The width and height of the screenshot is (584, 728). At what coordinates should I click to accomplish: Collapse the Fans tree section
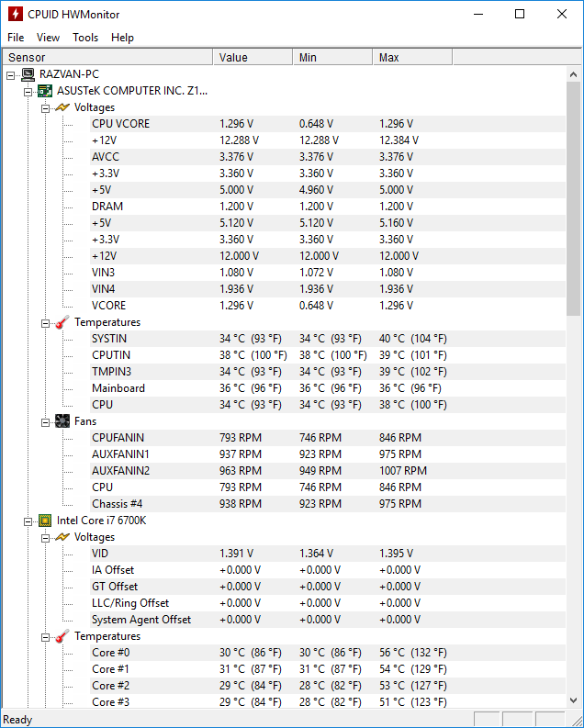click(45, 422)
